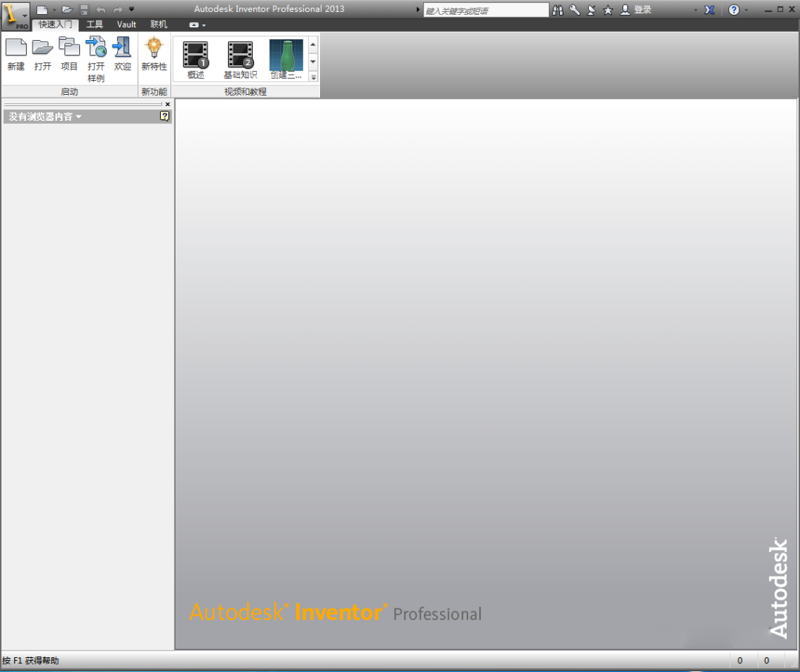The height and width of the screenshot is (672, 800).
Task: Click the Communication Center satellite icon
Action: [591, 10]
